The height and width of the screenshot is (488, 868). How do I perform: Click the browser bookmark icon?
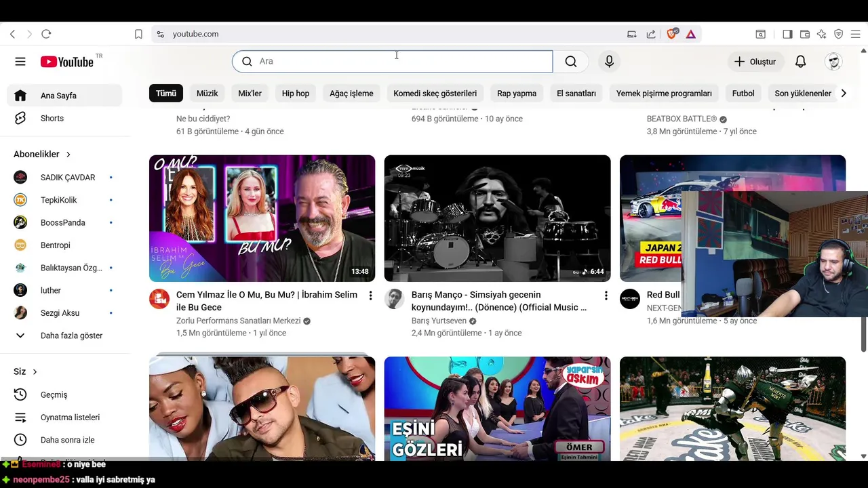pos(138,34)
